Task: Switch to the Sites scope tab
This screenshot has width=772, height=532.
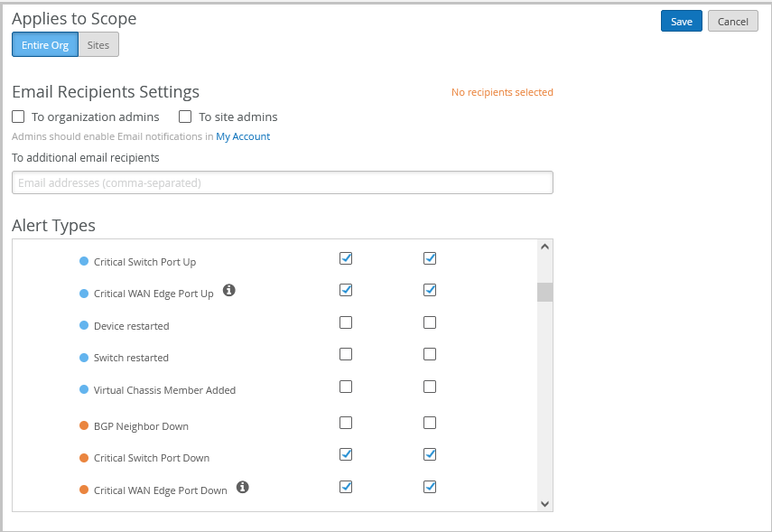Action: 98,45
